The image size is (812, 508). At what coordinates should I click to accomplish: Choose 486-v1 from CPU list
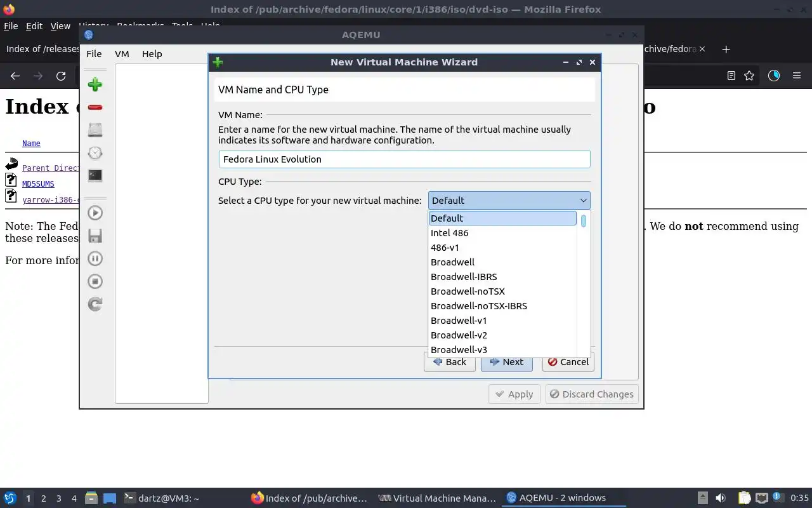502,247
